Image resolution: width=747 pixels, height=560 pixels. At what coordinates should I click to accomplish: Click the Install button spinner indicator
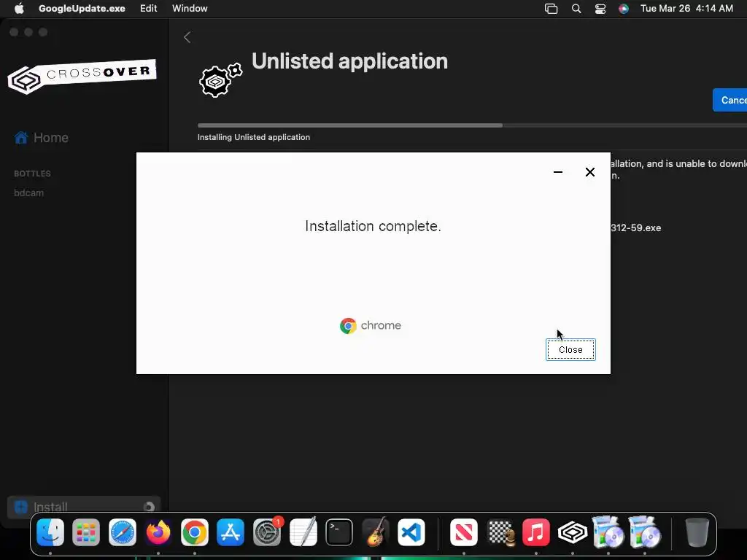click(149, 507)
